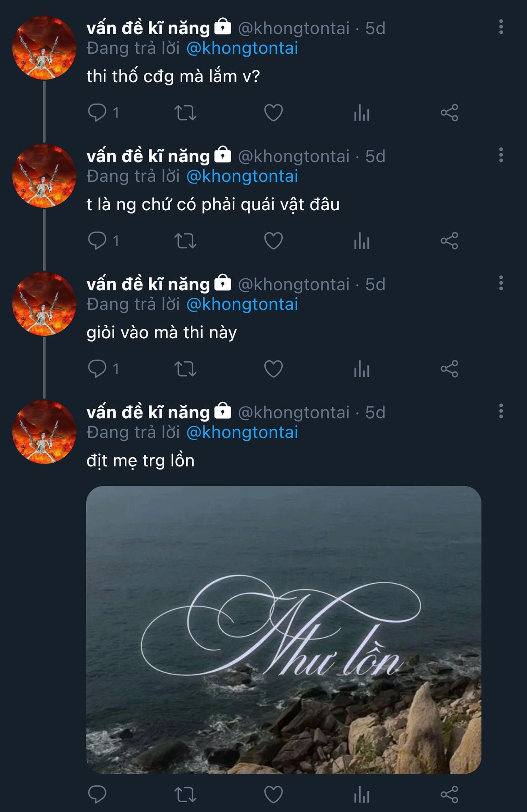Share the 'thi thố cđg mà lắm v?' tweet

point(449,113)
